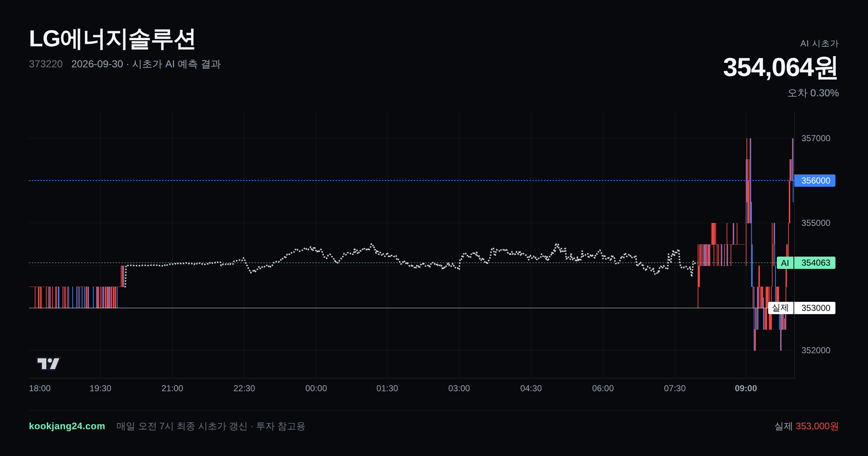This screenshot has height=456, width=868.
Task: Select the ticker code 373220
Action: click(46, 64)
